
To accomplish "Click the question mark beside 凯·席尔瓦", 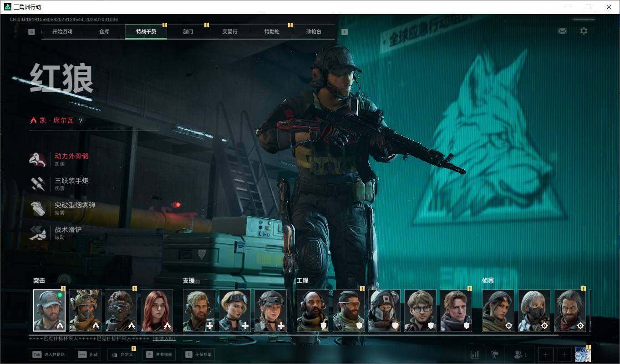I will pyautogui.click(x=81, y=121).
